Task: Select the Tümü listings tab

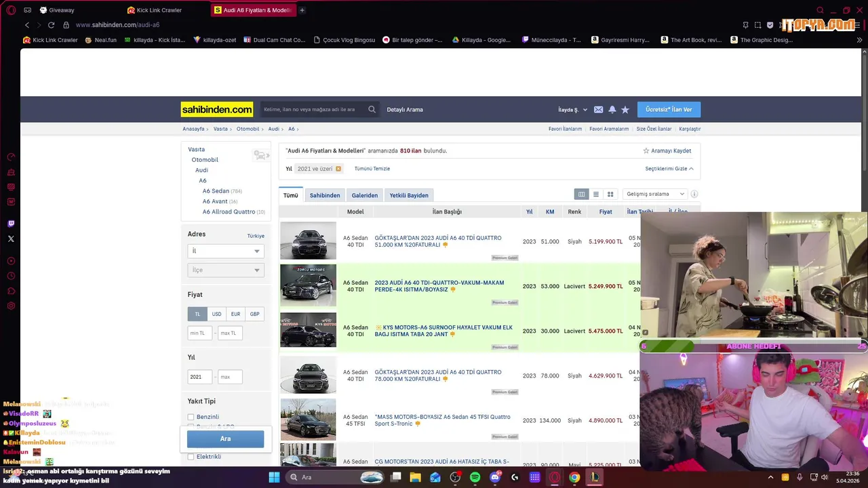Action: 291,195
